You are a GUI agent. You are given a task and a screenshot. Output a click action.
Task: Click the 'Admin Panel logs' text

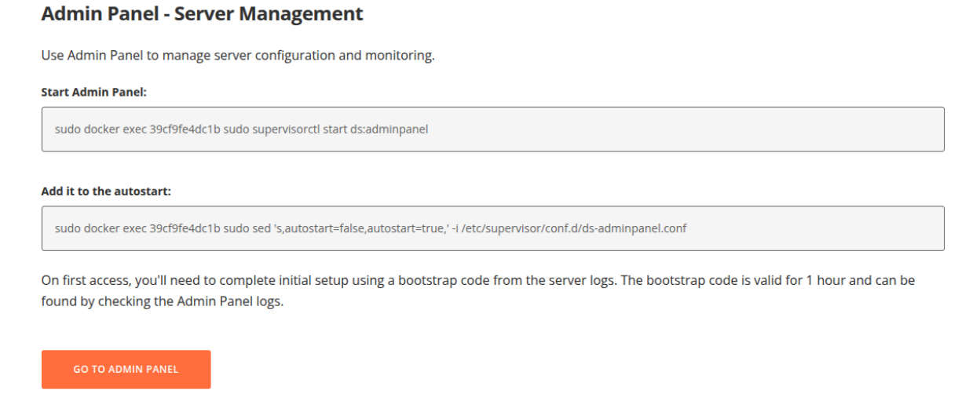(228, 301)
